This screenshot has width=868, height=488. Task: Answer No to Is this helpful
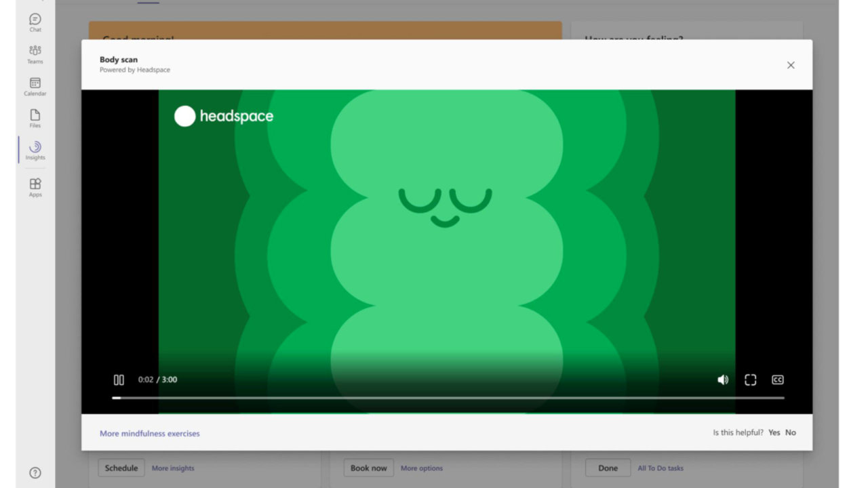[791, 432]
